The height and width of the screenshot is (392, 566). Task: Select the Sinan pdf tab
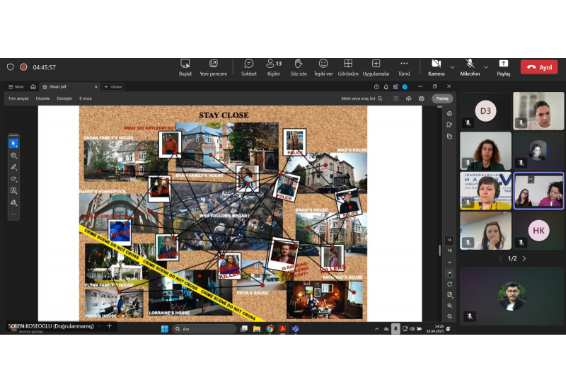point(58,86)
